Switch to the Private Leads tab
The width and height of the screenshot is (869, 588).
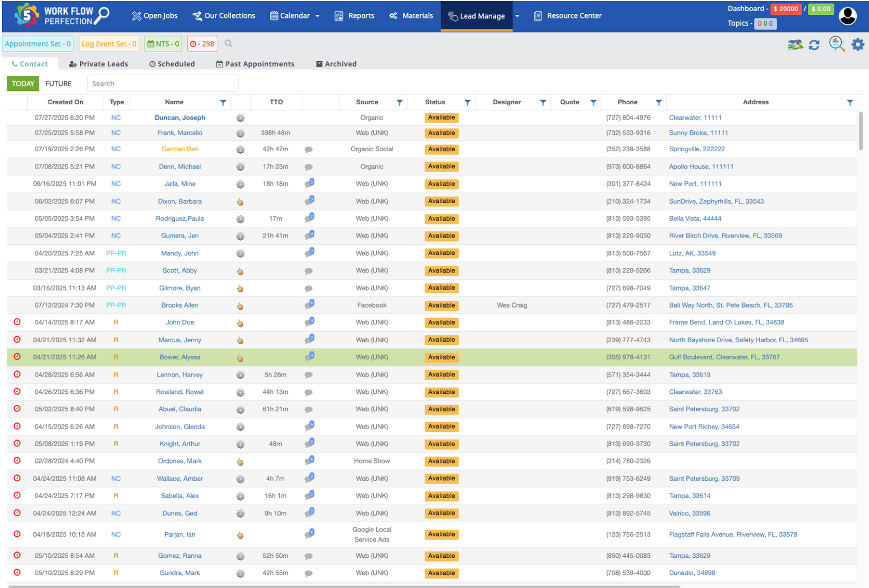tap(99, 64)
